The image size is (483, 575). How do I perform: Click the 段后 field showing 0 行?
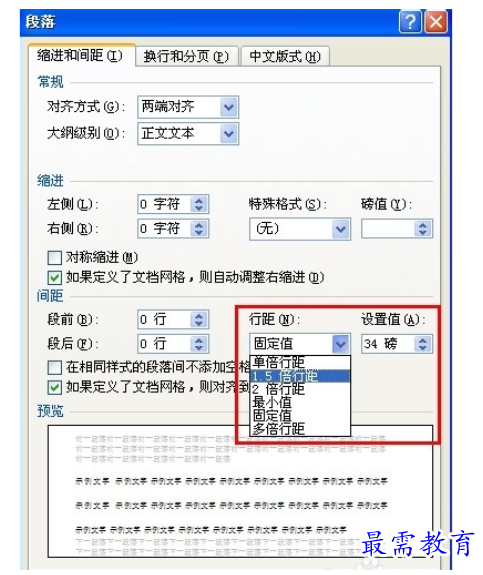[173, 344]
